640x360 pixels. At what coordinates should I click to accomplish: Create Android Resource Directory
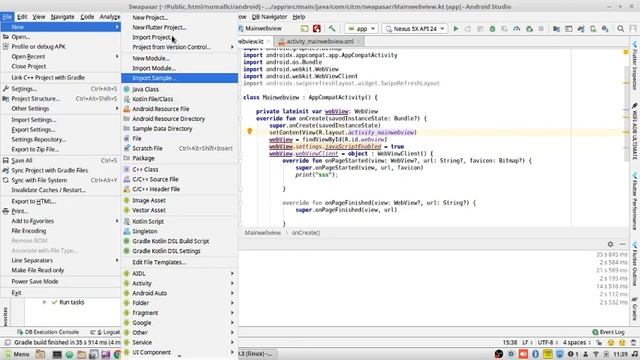pos(180,119)
